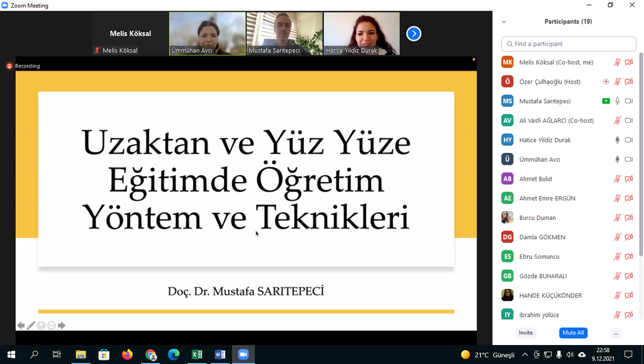Image resolution: width=644 pixels, height=364 pixels.
Task: Open the slide show more-options circle icon
Action: (52, 326)
